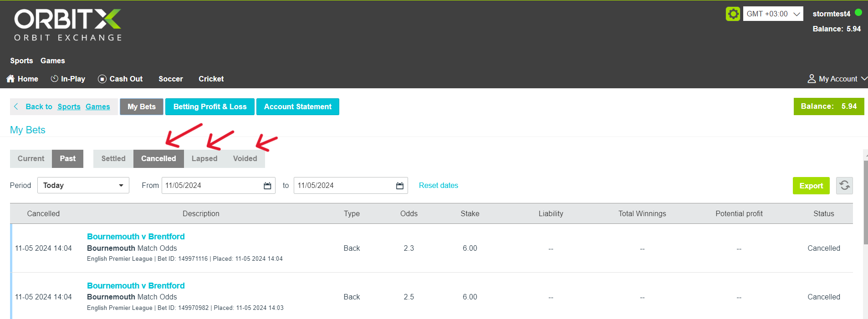
Task: Select the Cancelled bets tab
Action: [x=158, y=159]
